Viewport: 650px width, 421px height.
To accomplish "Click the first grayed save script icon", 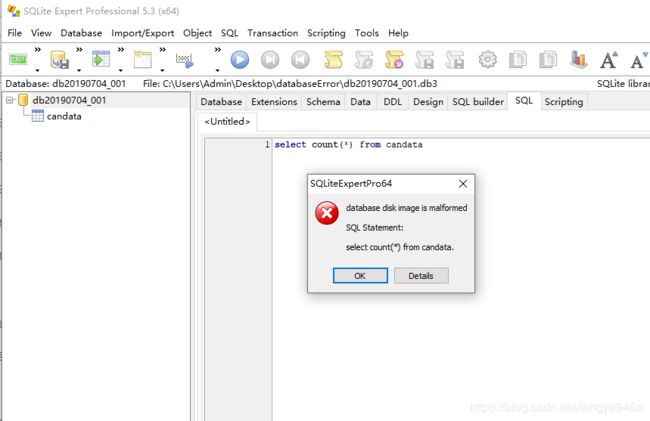I will click(x=424, y=60).
